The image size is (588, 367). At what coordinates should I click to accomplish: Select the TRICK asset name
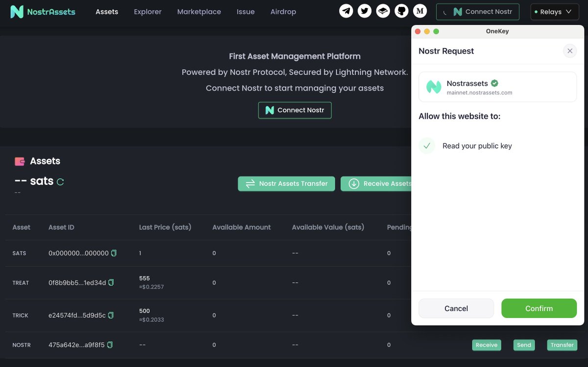point(20,315)
